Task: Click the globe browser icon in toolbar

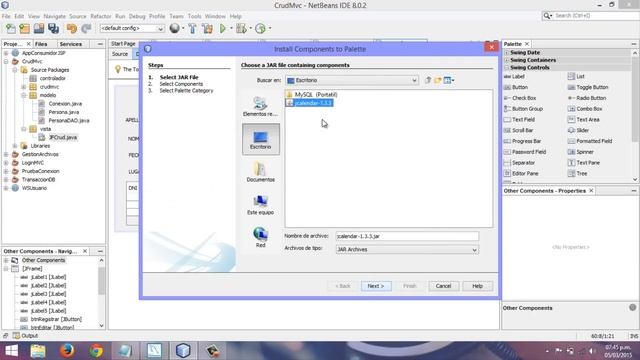Action: (x=175, y=28)
